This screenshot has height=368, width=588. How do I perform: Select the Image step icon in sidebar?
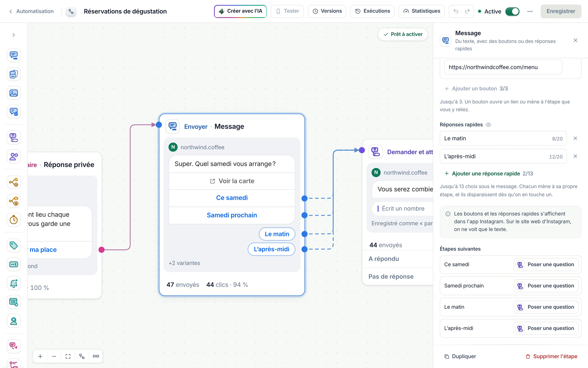14,93
